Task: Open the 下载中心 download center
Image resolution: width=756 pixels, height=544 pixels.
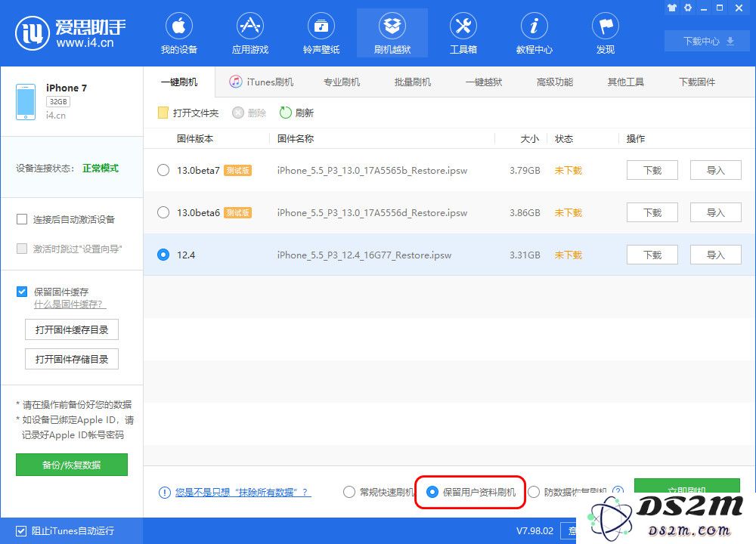Action: tap(708, 41)
